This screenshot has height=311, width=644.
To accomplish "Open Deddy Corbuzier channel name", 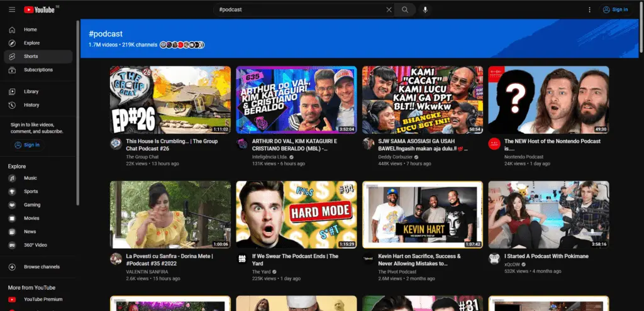I will click(395, 156).
